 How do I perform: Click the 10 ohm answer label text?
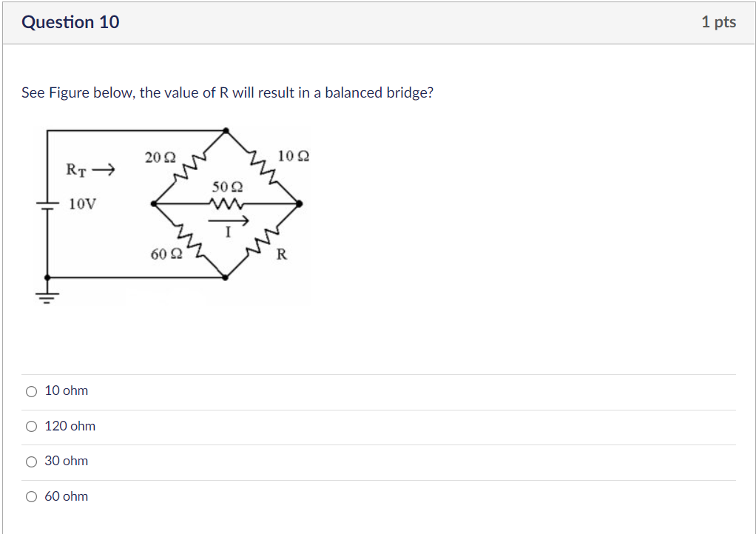click(x=67, y=391)
